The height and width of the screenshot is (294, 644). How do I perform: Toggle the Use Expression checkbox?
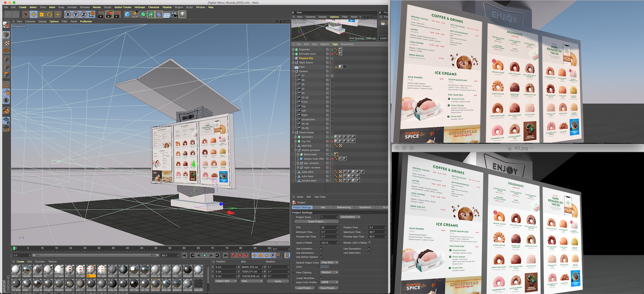[x=370, y=249]
